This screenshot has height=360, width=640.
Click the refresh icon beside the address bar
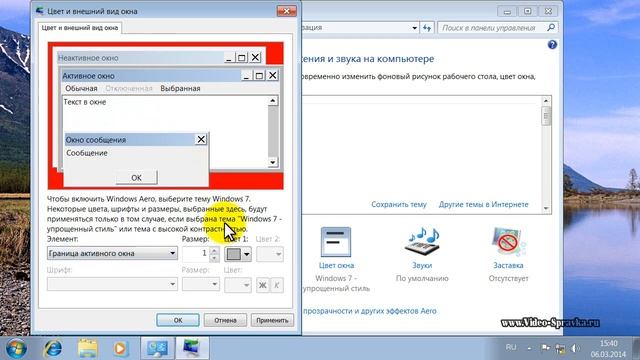point(427,28)
